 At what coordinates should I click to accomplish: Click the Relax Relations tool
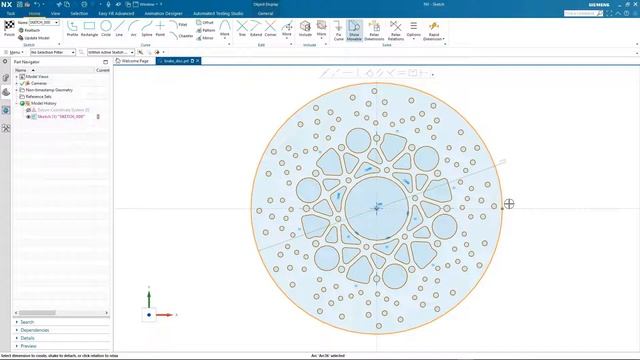point(396,30)
